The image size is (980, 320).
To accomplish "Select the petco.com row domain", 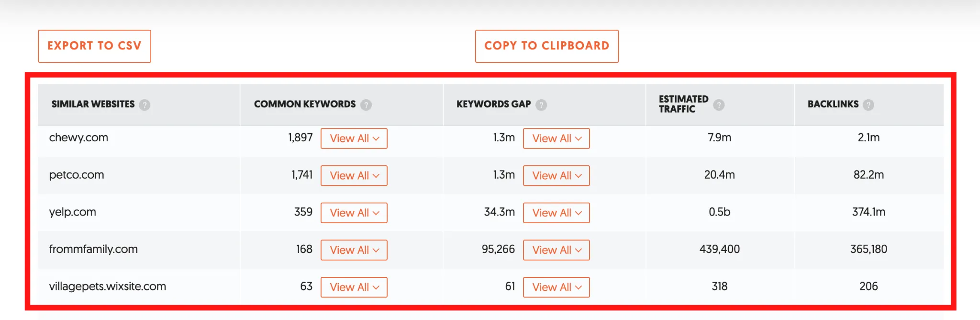I will tap(77, 175).
